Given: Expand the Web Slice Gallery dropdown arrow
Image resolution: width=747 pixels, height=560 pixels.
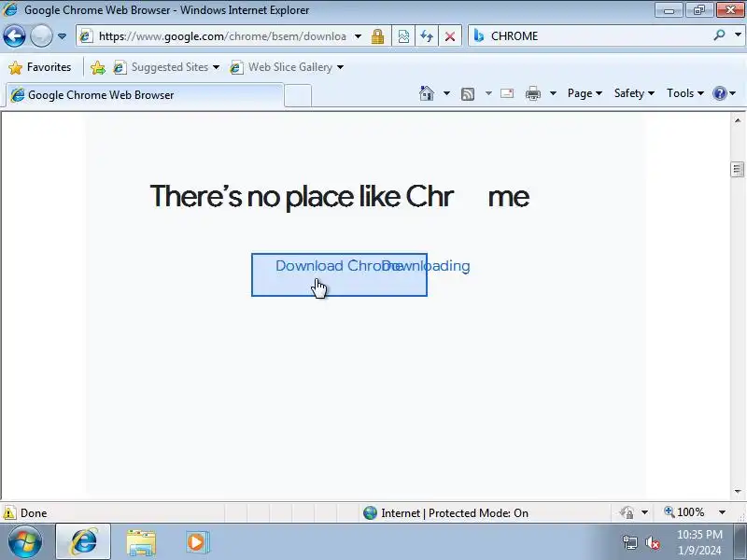Looking at the screenshot, I should tap(340, 67).
